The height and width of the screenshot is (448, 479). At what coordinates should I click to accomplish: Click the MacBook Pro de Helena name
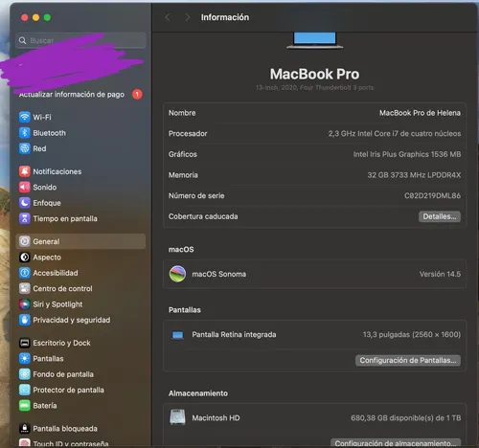(x=420, y=113)
